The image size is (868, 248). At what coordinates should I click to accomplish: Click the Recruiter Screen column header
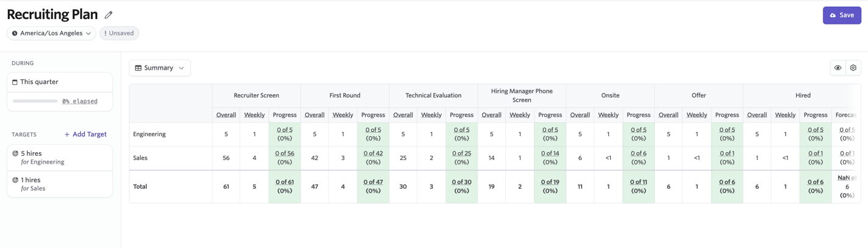(256, 95)
